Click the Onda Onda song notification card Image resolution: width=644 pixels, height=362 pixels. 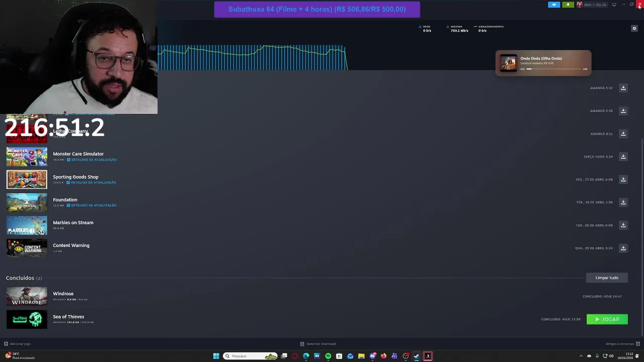[x=543, y=63]
